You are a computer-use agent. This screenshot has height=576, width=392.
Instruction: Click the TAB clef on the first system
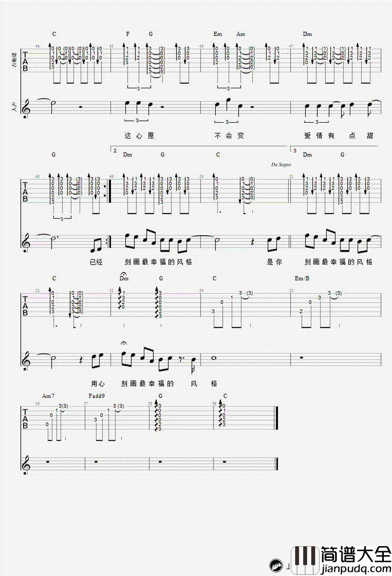25,62
